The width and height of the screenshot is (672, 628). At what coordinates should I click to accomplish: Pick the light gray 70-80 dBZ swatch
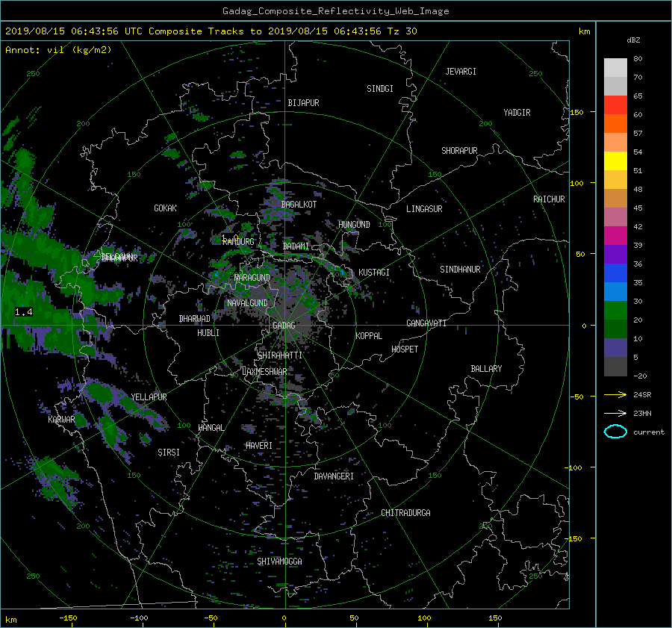point(615,68)
